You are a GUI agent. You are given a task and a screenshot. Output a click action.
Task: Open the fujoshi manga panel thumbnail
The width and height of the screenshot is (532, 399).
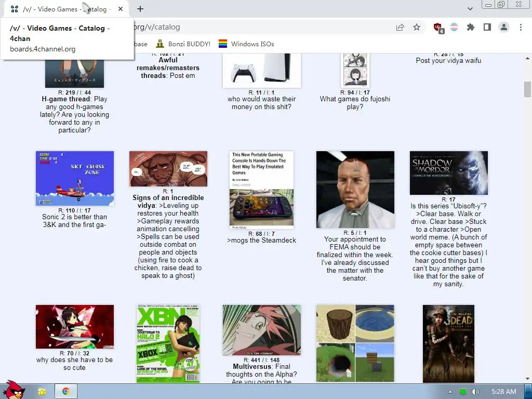(355, 70)
